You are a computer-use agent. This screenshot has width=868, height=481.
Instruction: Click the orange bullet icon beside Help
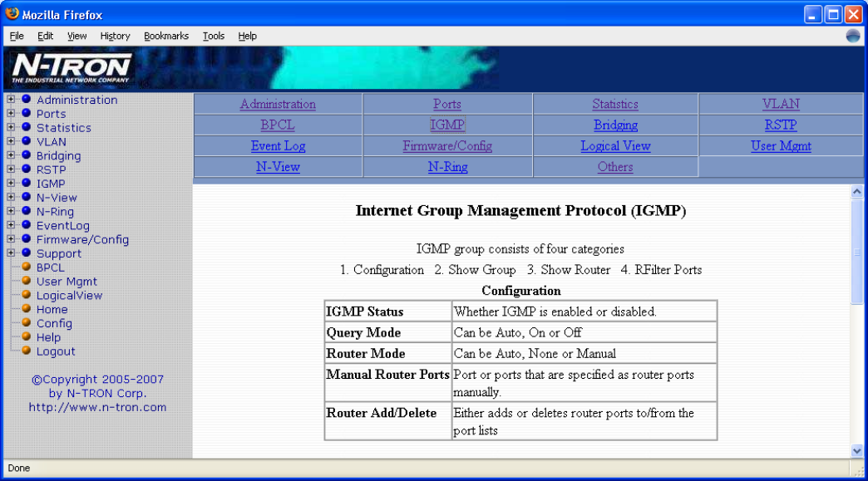coord(26,337)
